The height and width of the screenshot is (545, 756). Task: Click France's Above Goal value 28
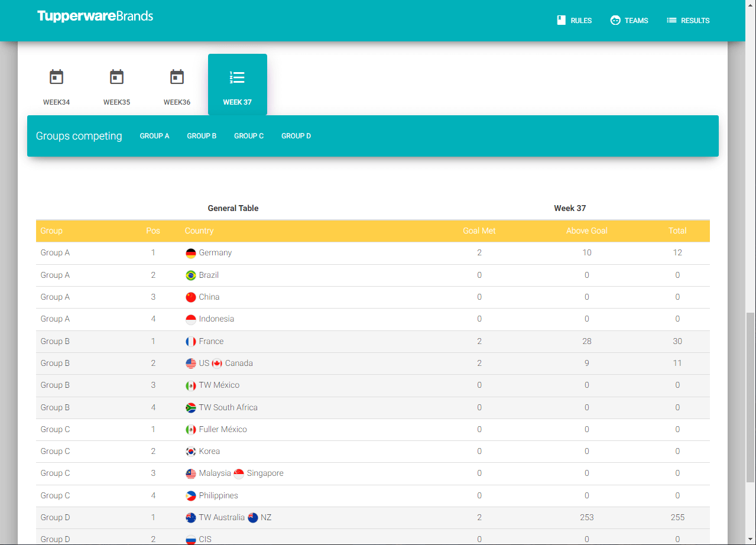[x=587, y=342]
